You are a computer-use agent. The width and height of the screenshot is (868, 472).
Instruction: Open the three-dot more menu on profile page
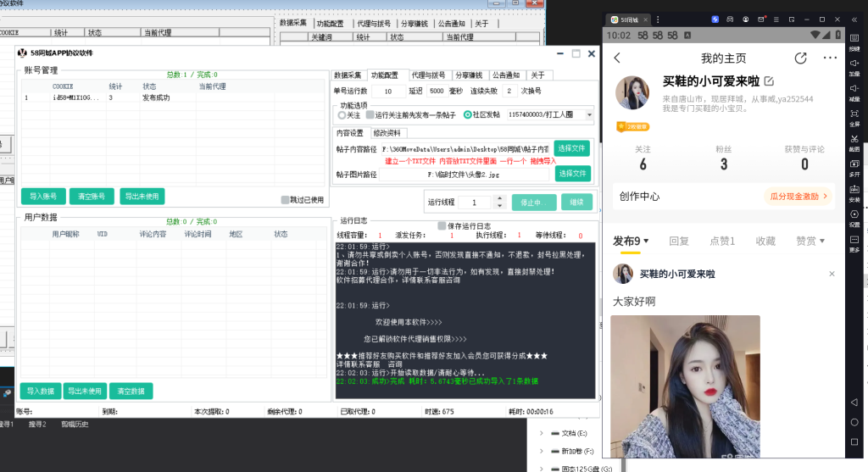tap(830, 58)
